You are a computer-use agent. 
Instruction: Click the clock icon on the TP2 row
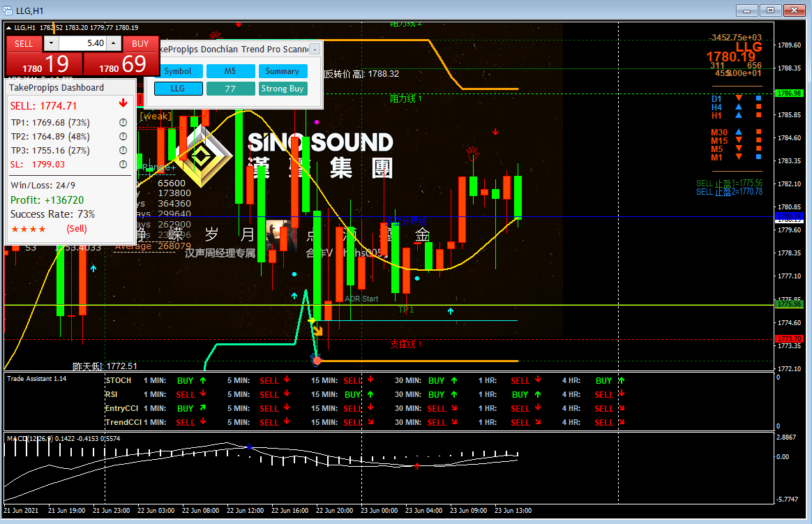click(x=123, y=137)
